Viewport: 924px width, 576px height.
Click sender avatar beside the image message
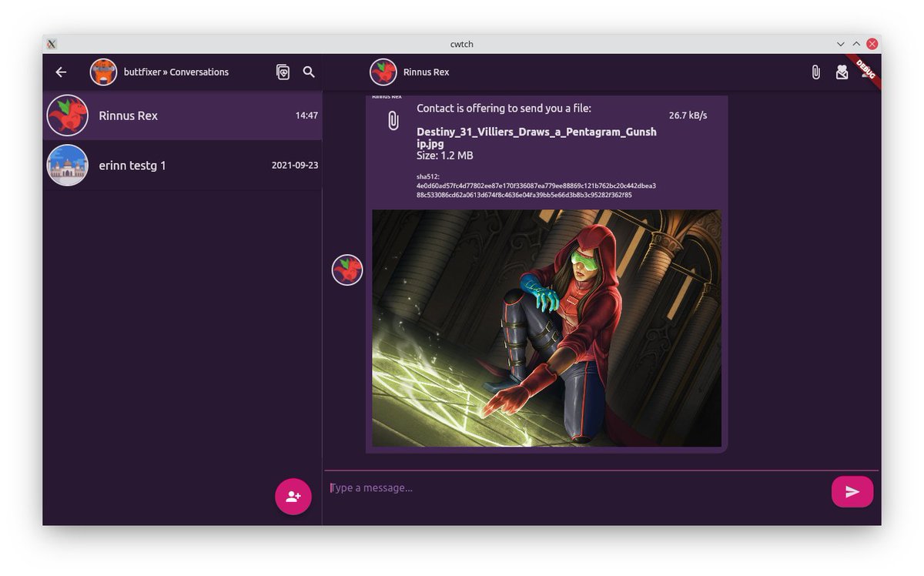pos(347,270)
